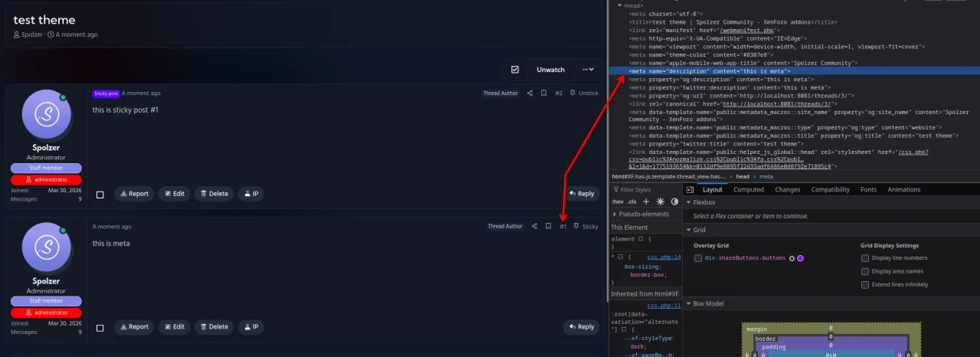Click the Filter Styles input field
The width and height of the screenshot is (980, 357).
pos(647,189)
